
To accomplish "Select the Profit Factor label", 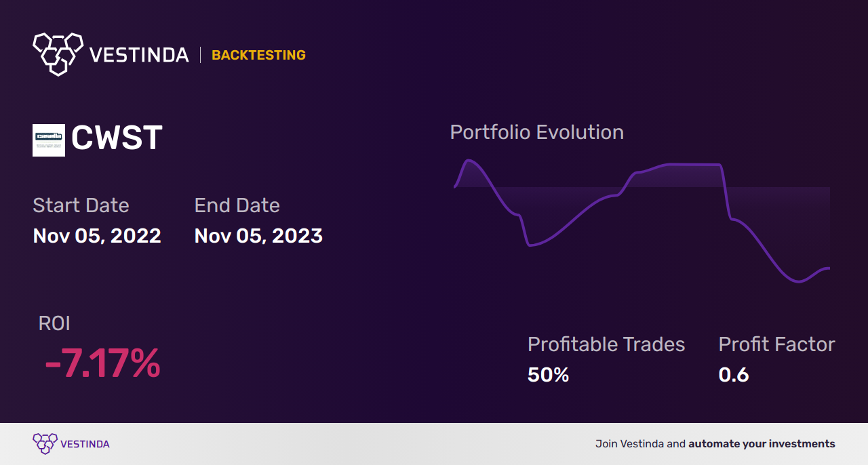I will click(x=776, y=344).
